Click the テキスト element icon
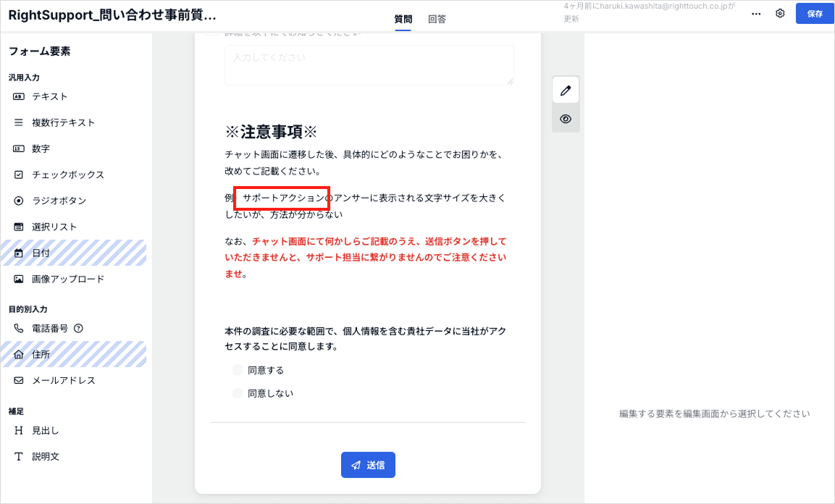 pyautogui.click(x=19, y=96)
